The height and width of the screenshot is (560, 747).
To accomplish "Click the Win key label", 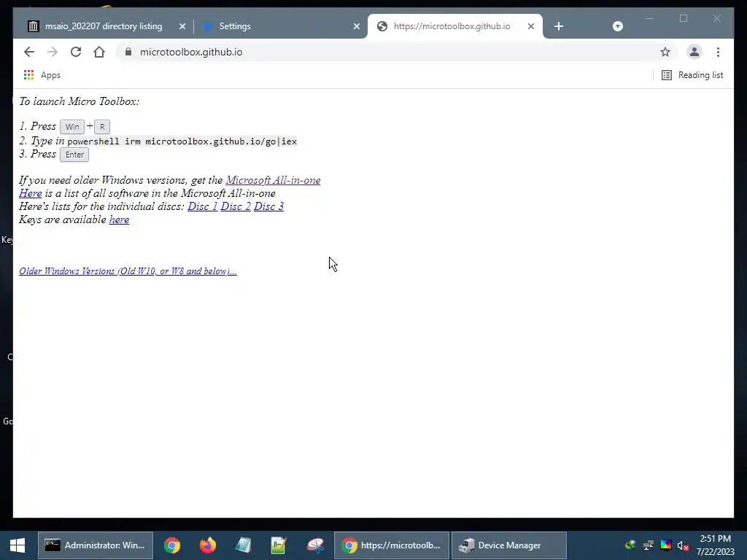I will click(72, 127).
